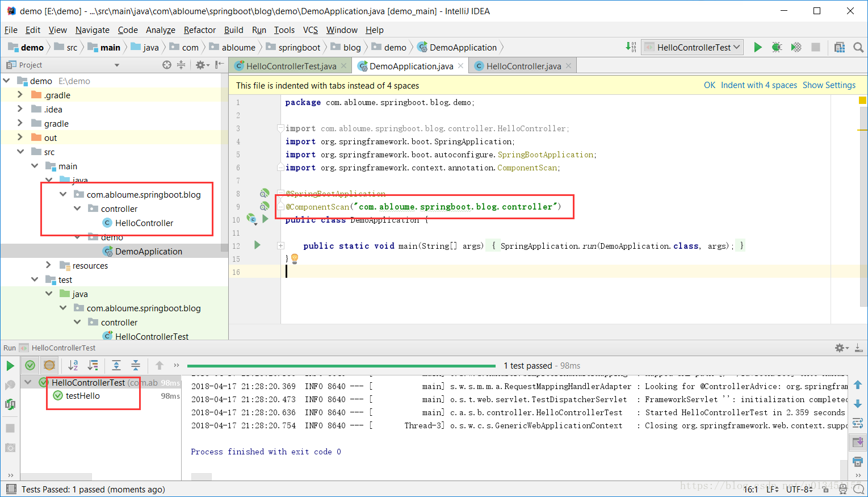The width and height of the screenshot is (868, 497).
Task: Rerun failed tests icon in Run sidebar
Action: tap(10, 385)
